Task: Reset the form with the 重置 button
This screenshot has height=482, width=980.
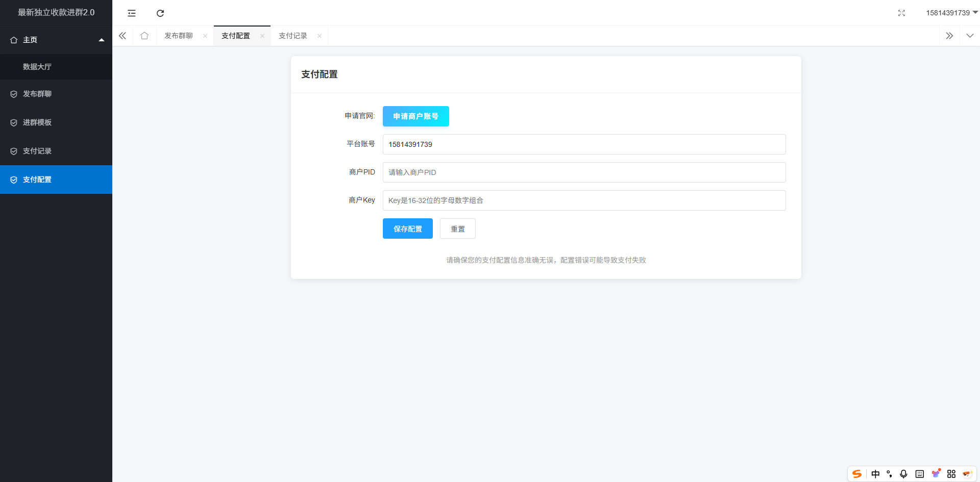Action: (457, 229)
